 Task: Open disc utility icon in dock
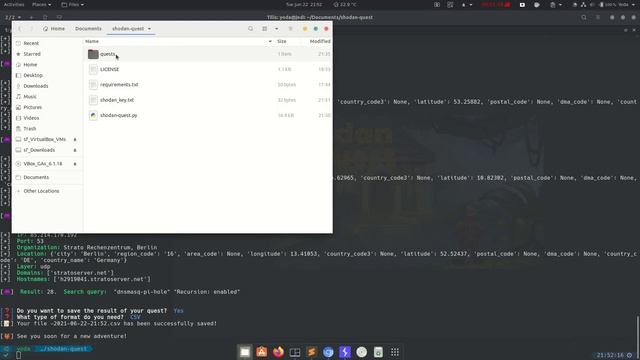coord(362,352)
